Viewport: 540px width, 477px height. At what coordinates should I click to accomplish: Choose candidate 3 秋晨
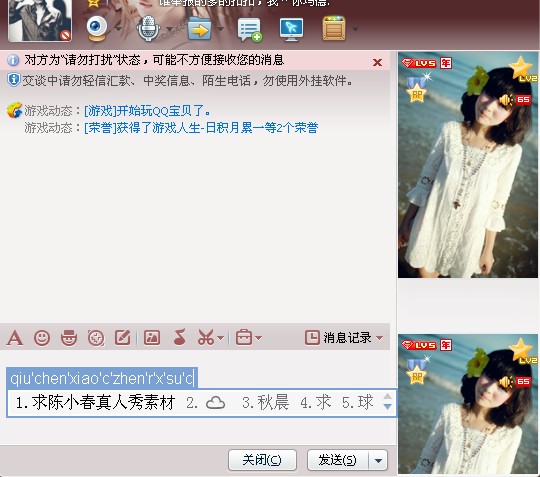click(266, 402)
